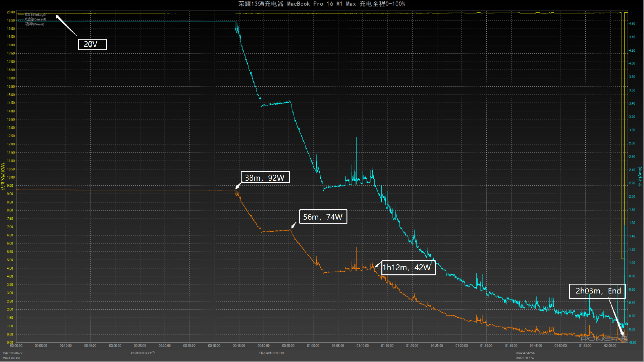The height and width of the screenshot is (362, 644).
Task: Select the 20V annotation box
Action: tap(92, 44)
